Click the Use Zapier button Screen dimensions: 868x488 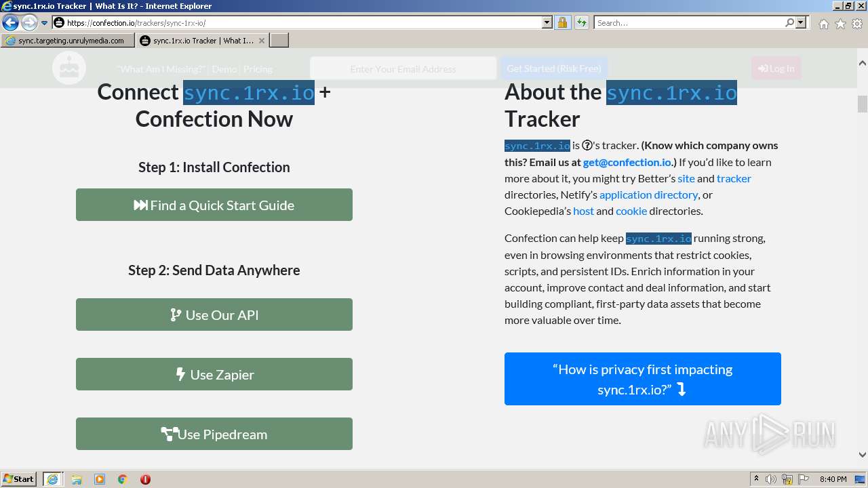tap(214, 374)
